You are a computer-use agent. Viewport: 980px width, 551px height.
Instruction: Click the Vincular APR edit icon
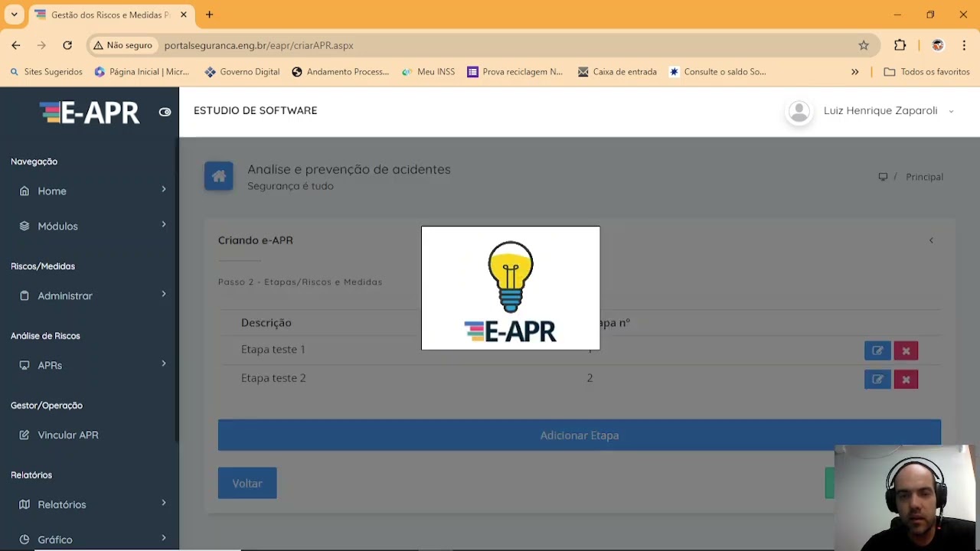point(24,435)
